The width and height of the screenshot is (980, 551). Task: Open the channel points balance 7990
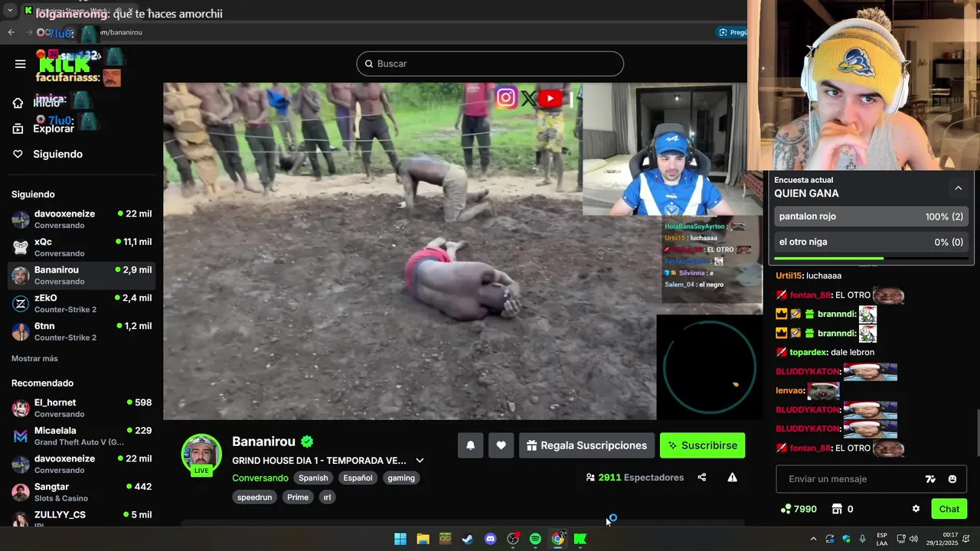pos(799,509)
